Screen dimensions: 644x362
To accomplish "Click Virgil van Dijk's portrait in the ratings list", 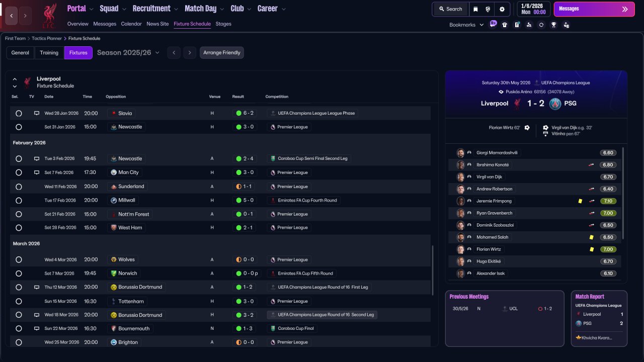I will [x=460, y=177].
